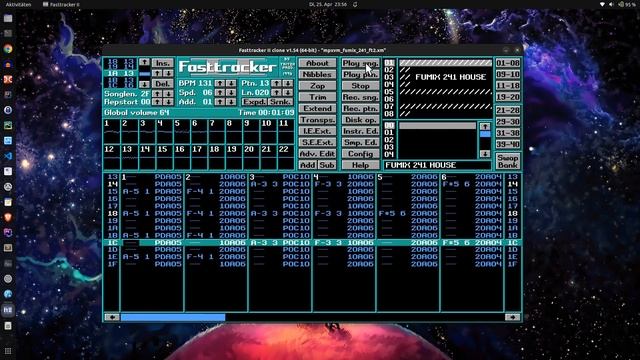Viewport: 640px width, 360px height.
Task: Click the sample list blue scrollbar thumb
Action: tap(485, 134)
